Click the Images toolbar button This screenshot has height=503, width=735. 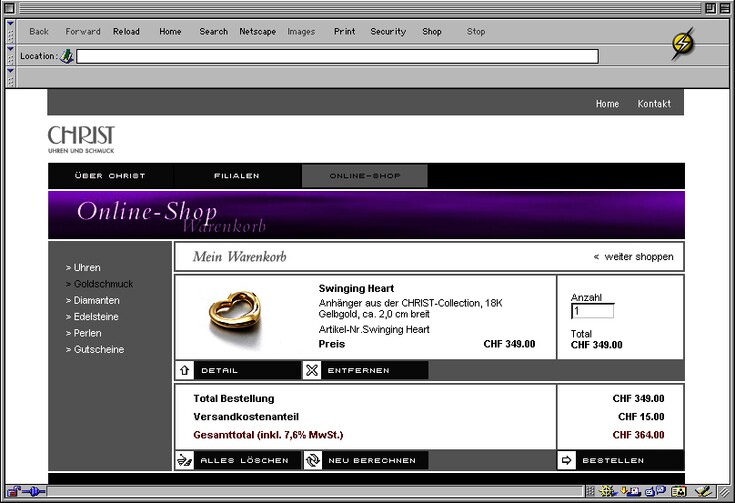[x=301, y=31]
